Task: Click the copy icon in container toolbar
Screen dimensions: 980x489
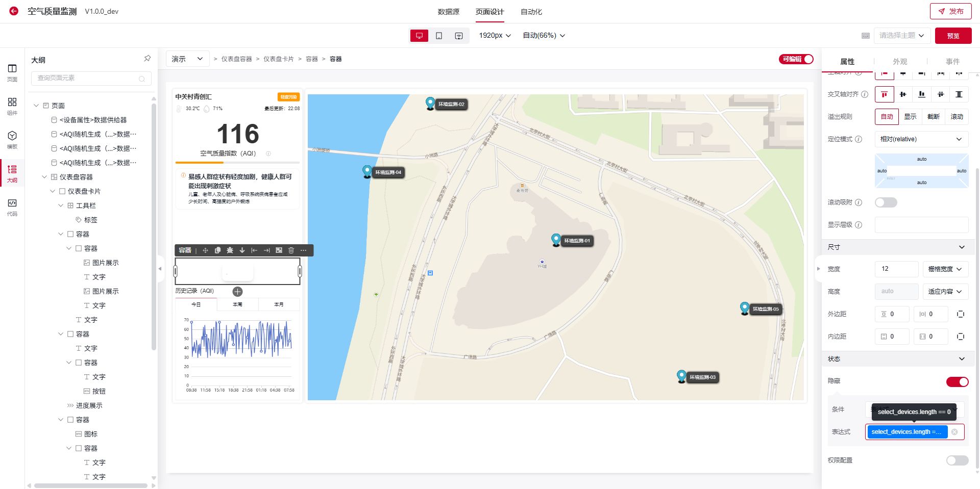Action: coord(217,250)
